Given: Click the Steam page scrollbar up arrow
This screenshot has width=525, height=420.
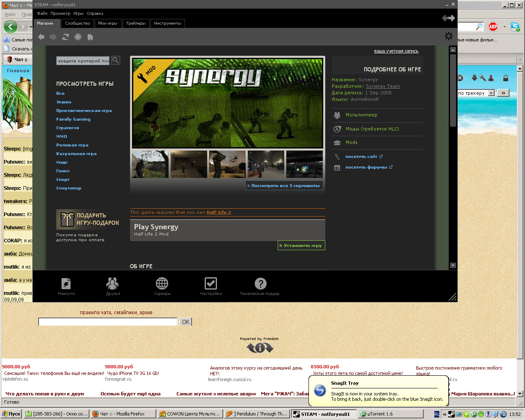Looking at the screenshot, I should tap(453, 50).
